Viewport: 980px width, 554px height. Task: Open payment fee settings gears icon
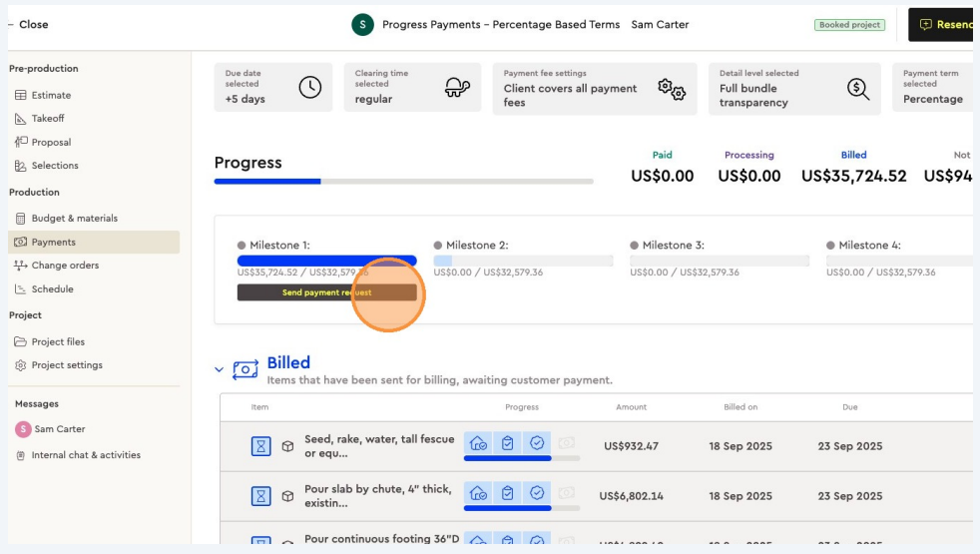point(672,89)
